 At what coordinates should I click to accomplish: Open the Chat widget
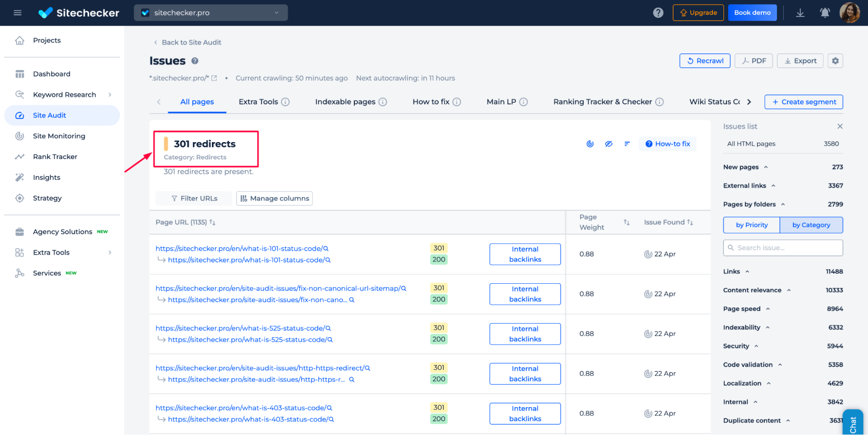853,422
